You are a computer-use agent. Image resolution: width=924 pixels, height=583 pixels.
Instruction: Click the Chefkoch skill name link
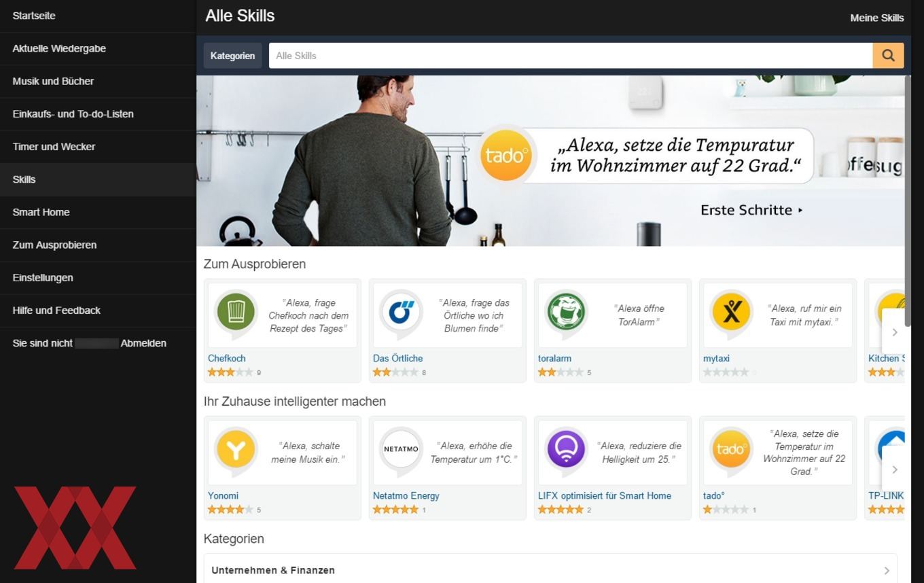[227, 358]
